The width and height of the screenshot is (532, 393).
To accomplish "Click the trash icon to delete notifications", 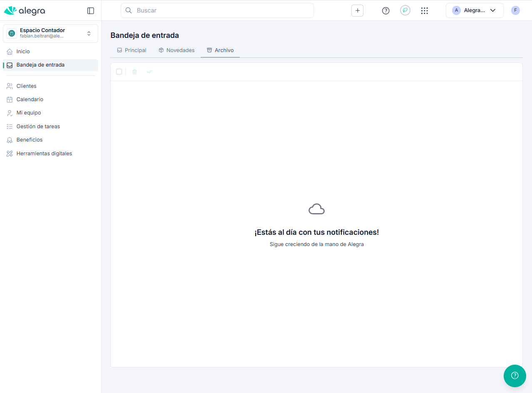I will pyautogui.click(x=134, y=72).
